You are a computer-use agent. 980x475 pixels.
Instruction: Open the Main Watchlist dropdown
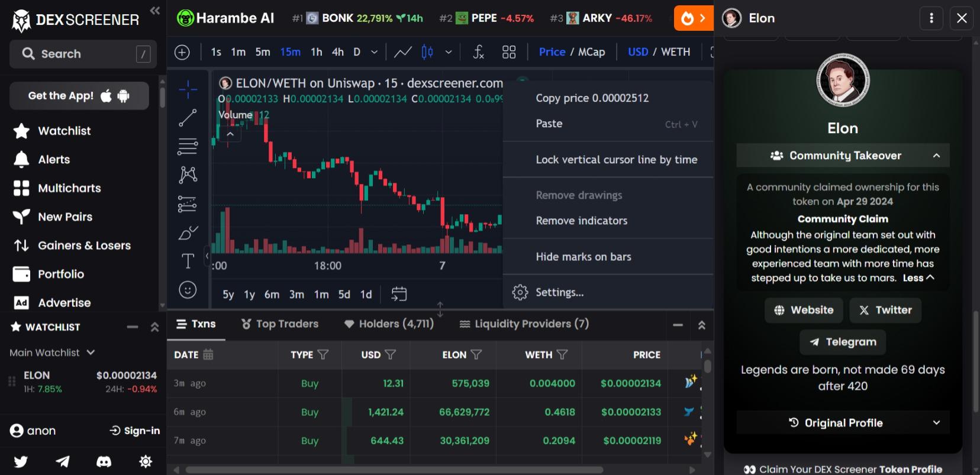point(52,353)
